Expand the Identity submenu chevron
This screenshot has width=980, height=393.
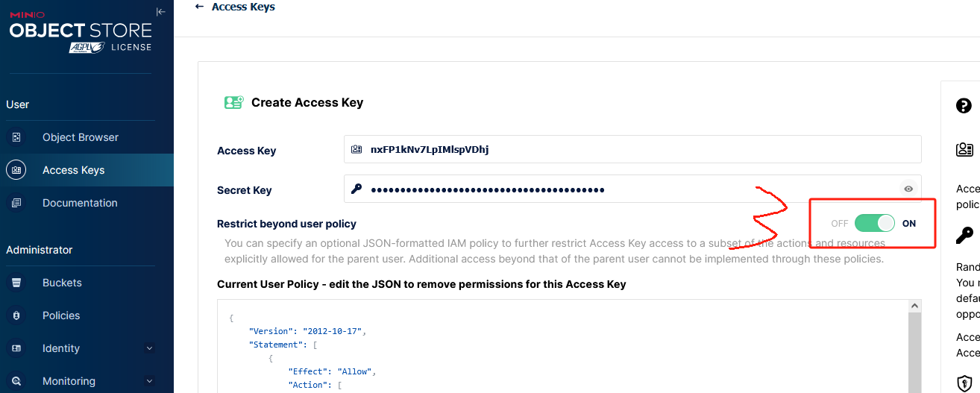point(149,348)
